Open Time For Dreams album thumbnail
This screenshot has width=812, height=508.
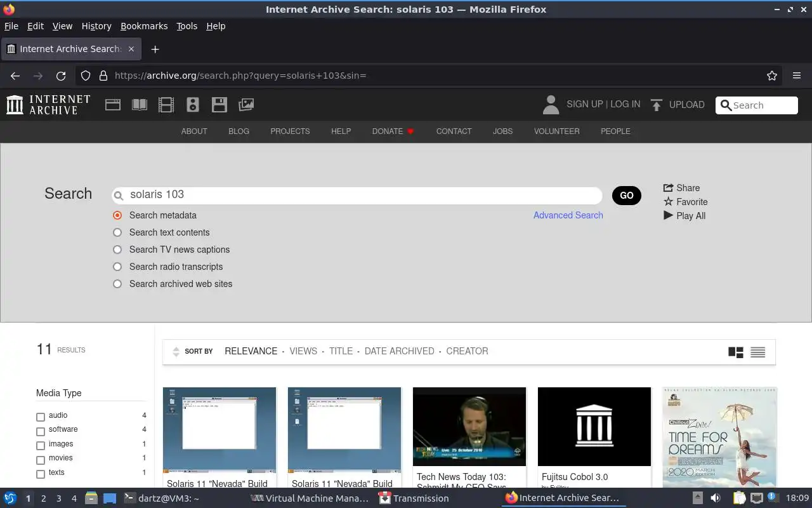[719, 438]
